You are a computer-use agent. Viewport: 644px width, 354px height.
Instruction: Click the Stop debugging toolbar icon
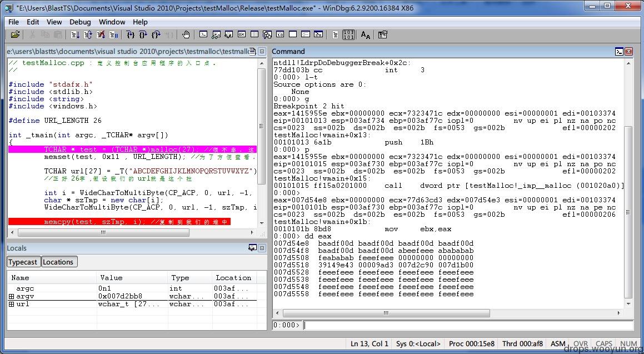click(x=101, y=34)
